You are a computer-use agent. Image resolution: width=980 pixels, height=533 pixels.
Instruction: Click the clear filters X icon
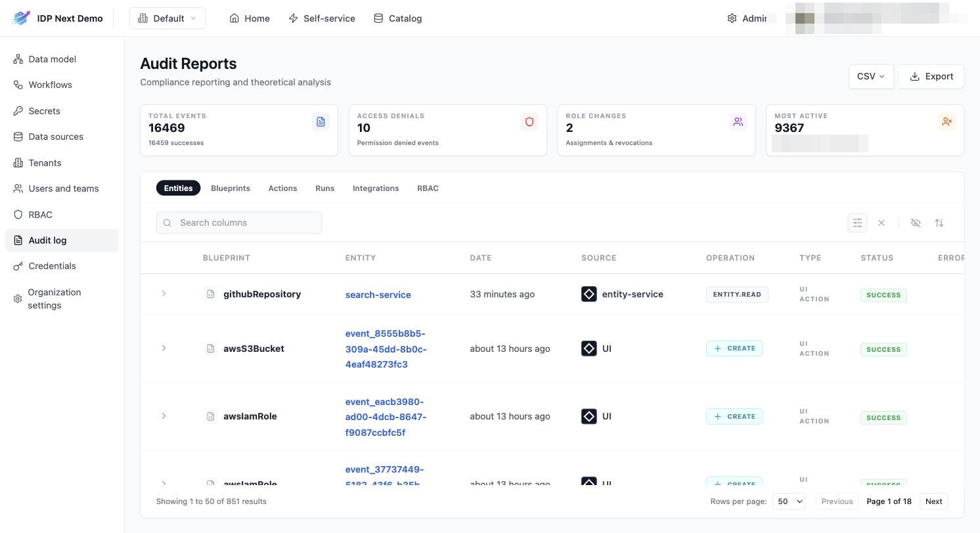click(881, 223)
